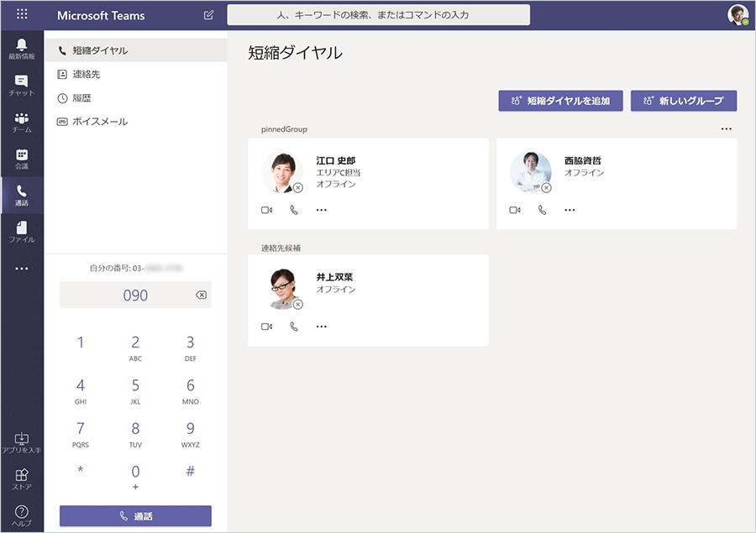
Task: Click the 短縮ダイヤルを追加 button
Action: pos(560,100)
